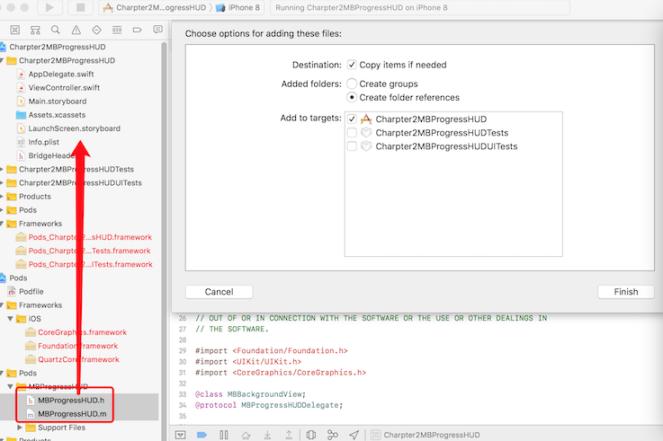Open the Find navigator magnifier icon

click(54, 30)
